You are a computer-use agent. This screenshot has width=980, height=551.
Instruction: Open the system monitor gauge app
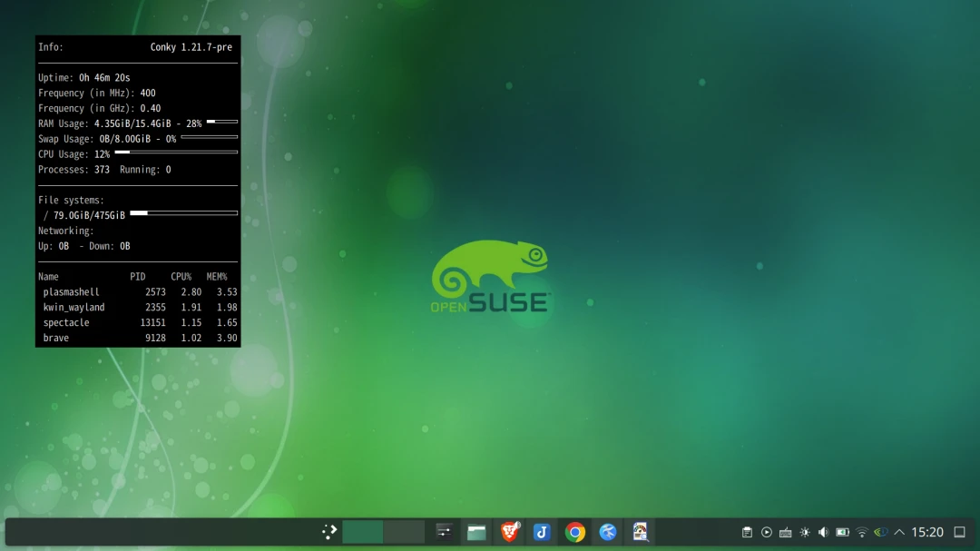641,532
